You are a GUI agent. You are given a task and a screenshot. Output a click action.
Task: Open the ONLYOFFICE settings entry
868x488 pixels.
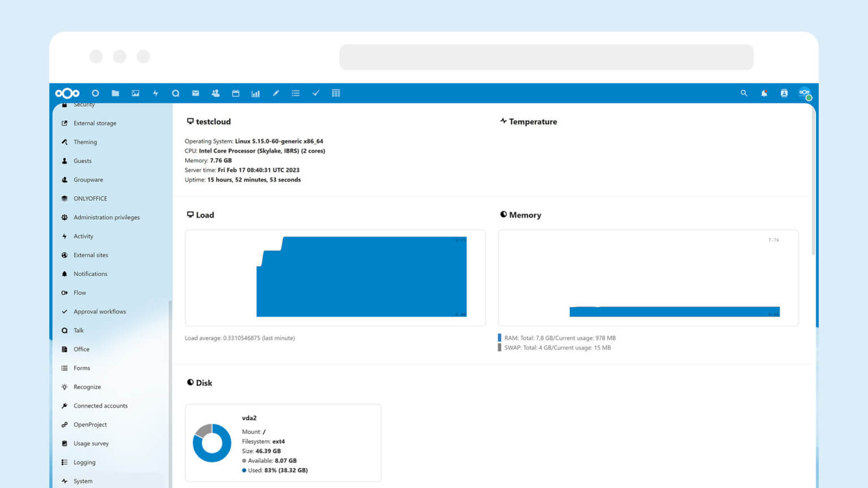(x=90, y=198)
